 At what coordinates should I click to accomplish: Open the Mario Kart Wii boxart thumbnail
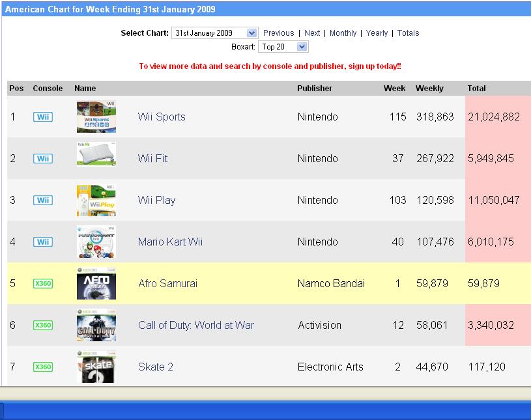click(96, 242)
